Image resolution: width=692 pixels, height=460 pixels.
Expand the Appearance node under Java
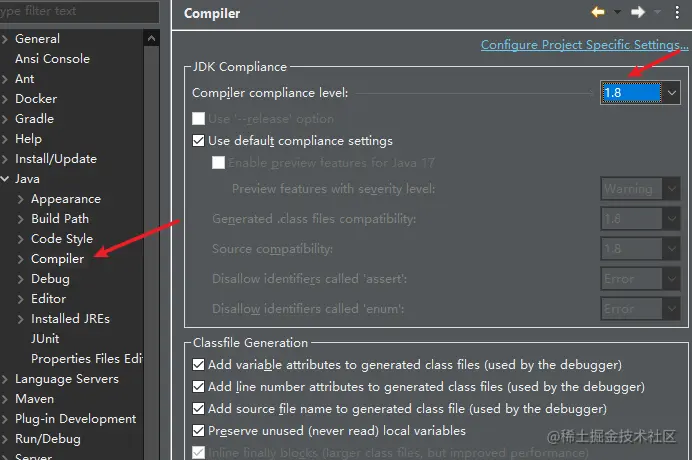click(x=20, y=199)
